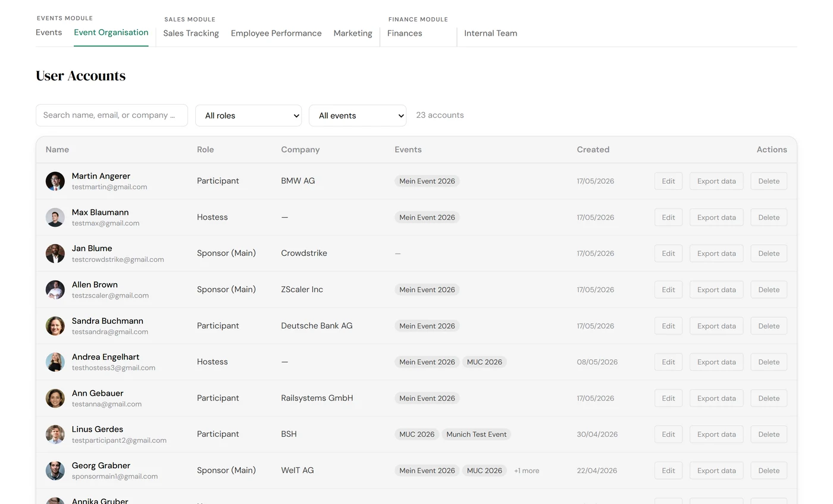833x504 pixels.
Task: Delete Allen Brown's account
Action: [x=769, y=290]
